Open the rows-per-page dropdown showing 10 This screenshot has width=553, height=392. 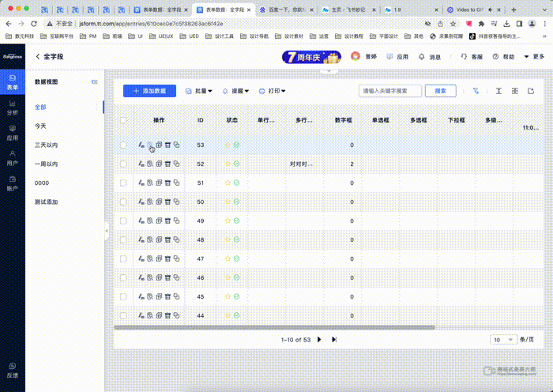coord(502,339)
